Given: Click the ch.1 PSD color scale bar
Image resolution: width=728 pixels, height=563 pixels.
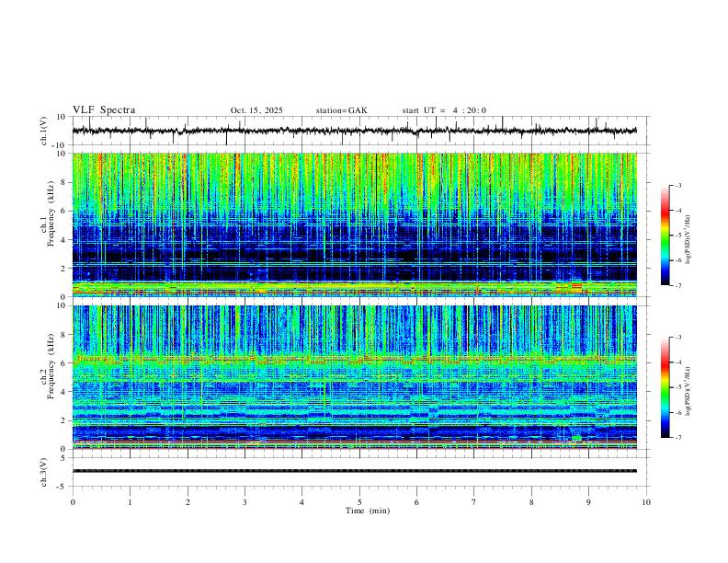Looking at the screenshot, I should click(x=665, y=236).
